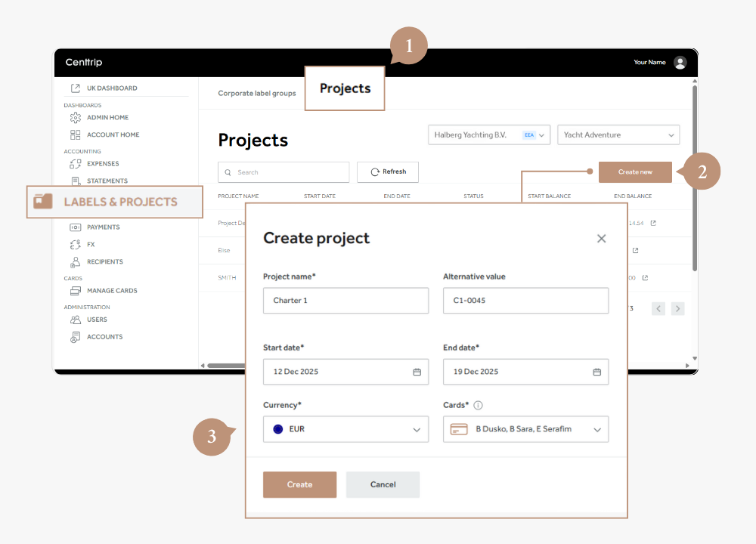Screen dimensions: 756x544
Task: Expand the Cards selection dropdown
Action: [x=596, y=429]
